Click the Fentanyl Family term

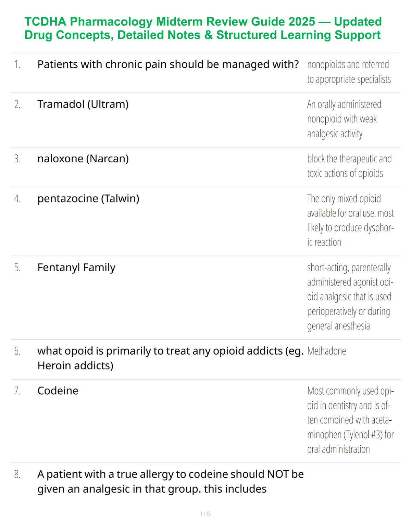(76, 268)
